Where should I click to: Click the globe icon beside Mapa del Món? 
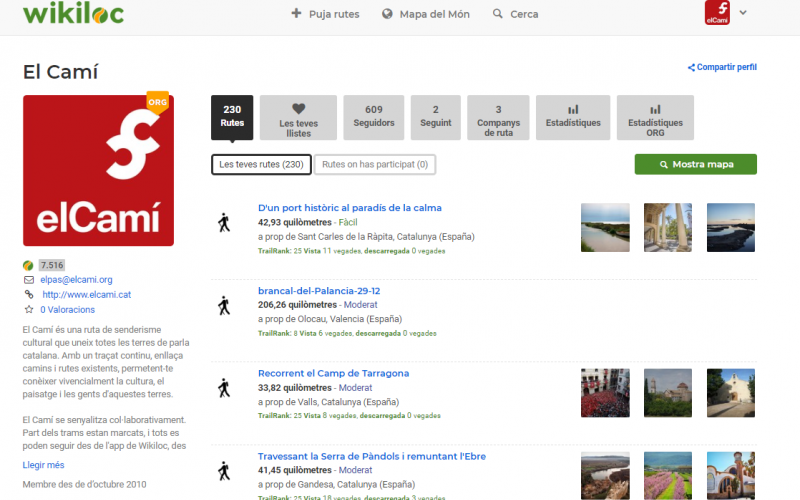click(387, 14)
